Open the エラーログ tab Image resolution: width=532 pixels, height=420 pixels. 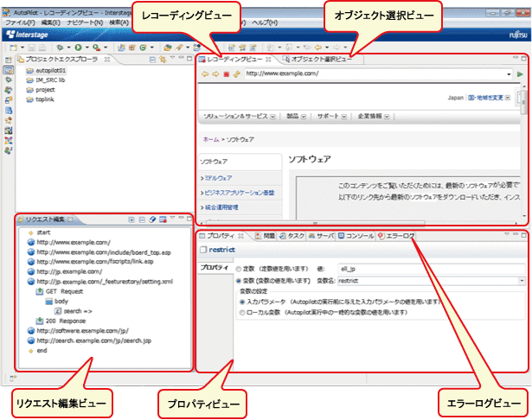point(399,235)
